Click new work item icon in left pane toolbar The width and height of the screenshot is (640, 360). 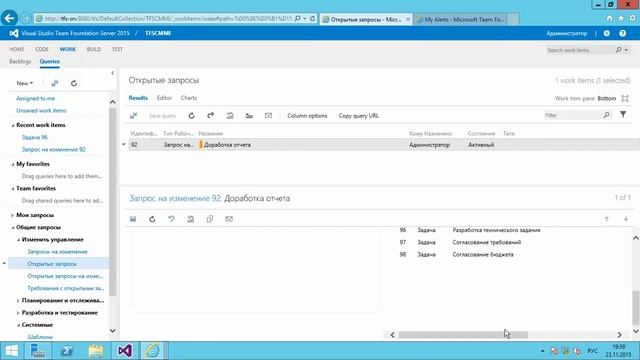[x=54, y=83]
